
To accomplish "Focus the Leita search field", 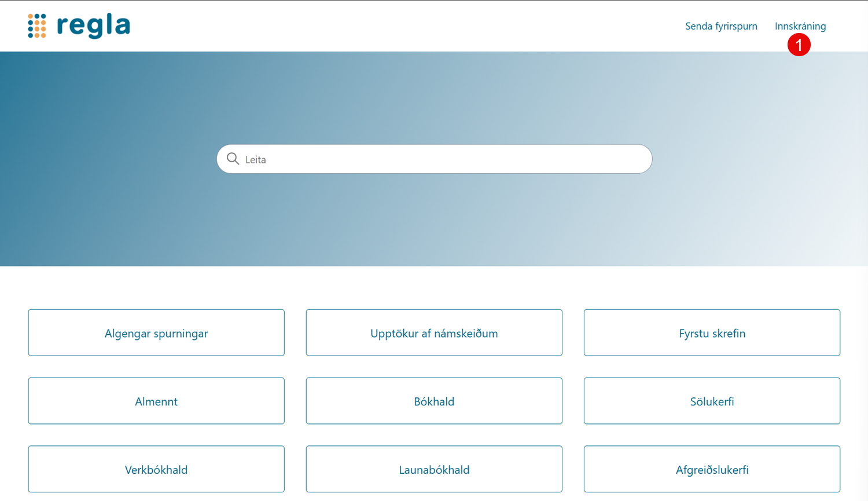I will tap(434, 159).
